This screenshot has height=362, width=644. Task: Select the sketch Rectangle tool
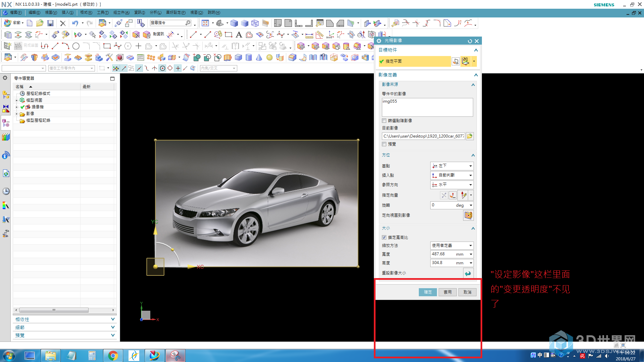point(107,46)
